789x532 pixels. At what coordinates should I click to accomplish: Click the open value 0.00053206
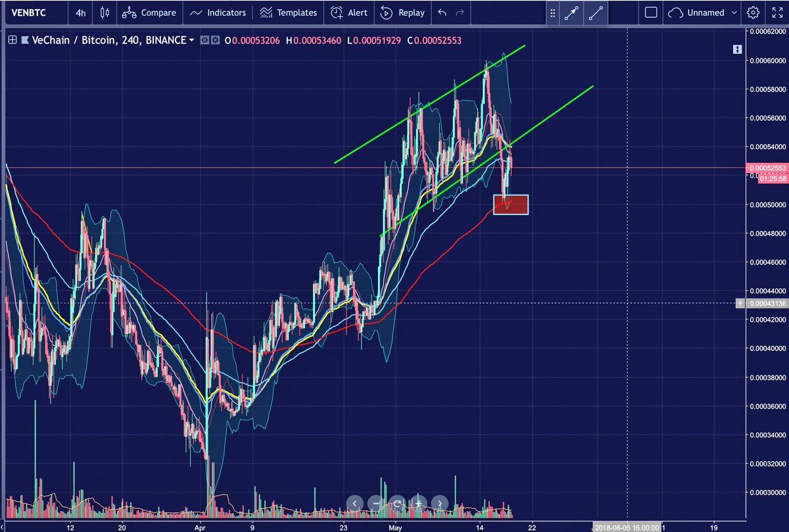(x=256, y=41)
